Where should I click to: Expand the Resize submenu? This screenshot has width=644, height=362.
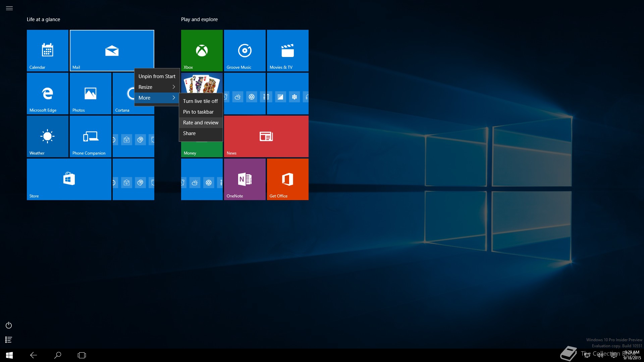[x=157, y=87]
